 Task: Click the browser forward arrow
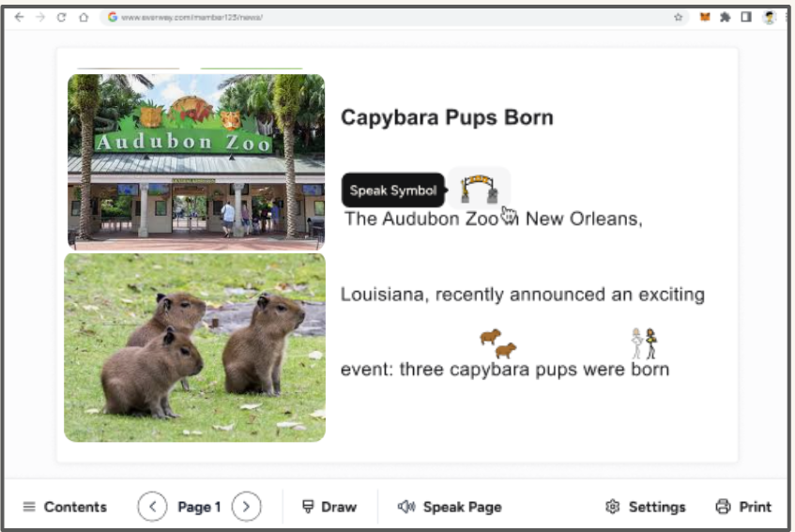40,17
